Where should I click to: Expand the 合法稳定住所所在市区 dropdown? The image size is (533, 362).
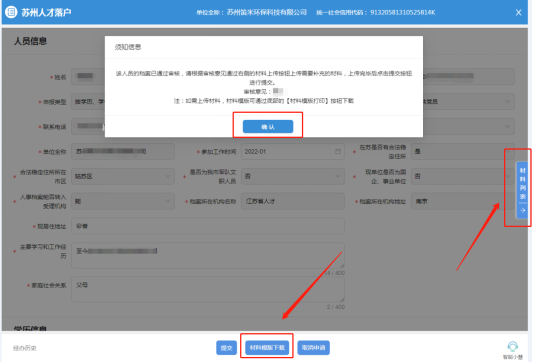point(123,176)
